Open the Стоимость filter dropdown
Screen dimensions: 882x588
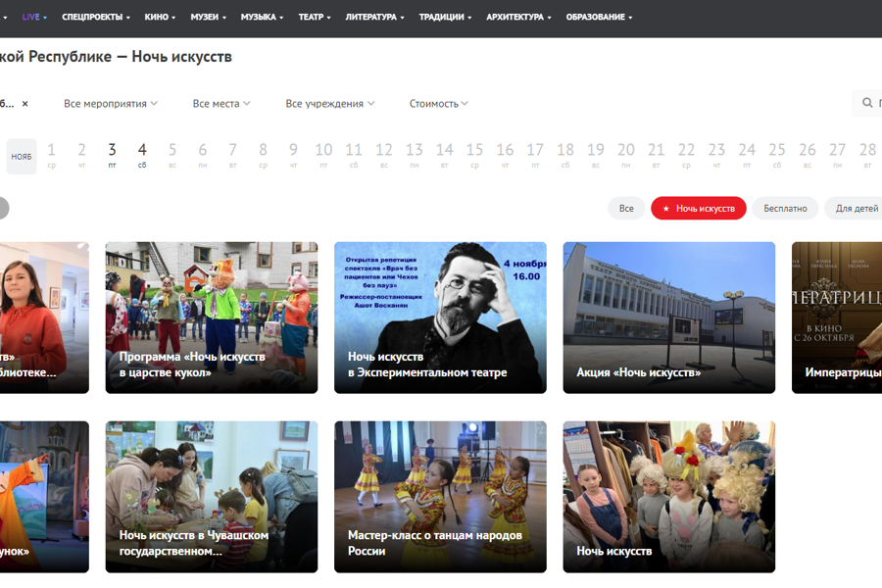[439, 104]
